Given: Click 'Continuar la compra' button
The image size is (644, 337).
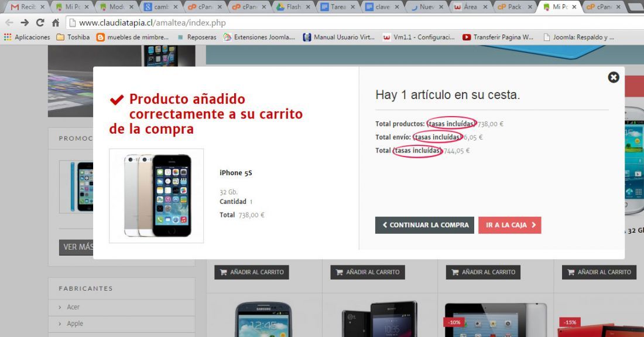Looking at the screenshot, I should 424,225.
